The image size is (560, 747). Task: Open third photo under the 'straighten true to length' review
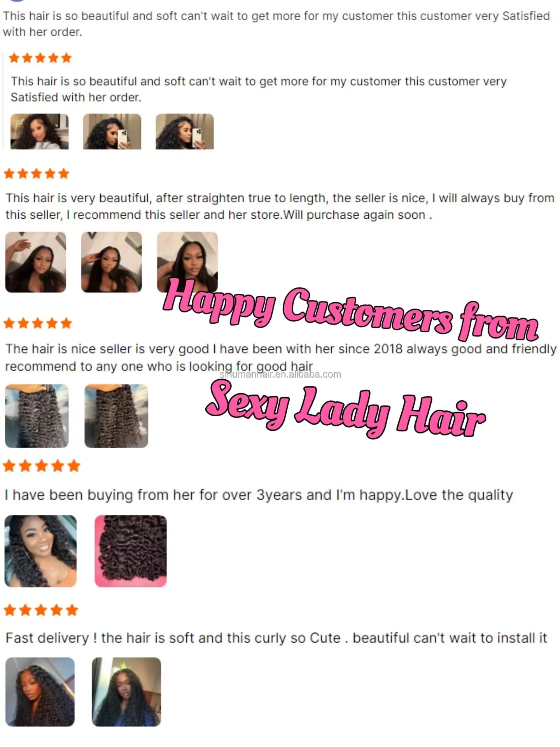coord(187,262)
